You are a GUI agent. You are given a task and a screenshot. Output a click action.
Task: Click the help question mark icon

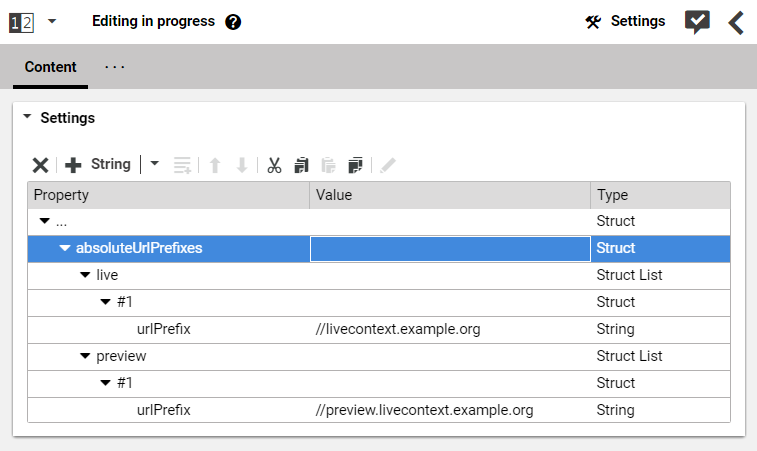233,22
